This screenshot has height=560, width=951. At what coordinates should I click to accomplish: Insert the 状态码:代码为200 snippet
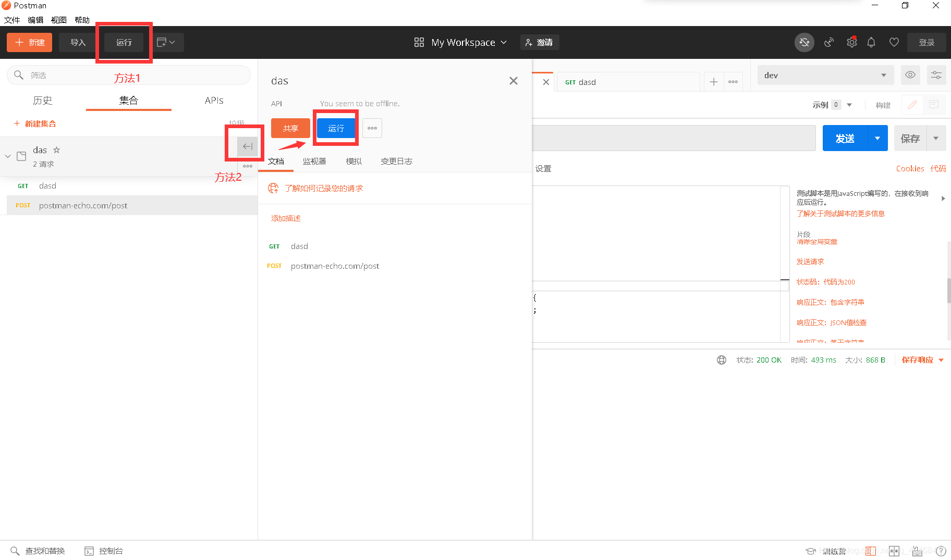[826, 282]
